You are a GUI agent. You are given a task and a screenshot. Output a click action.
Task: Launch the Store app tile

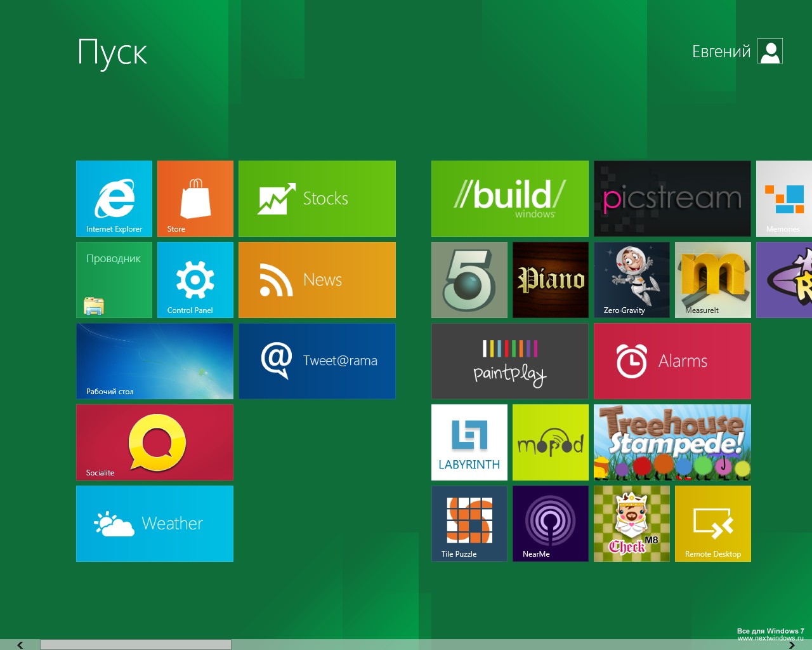195,199
